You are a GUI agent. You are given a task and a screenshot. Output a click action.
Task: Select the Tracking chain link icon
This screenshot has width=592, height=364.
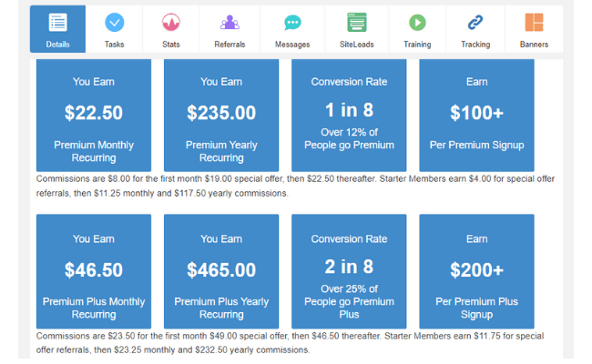tap(475, 22)
